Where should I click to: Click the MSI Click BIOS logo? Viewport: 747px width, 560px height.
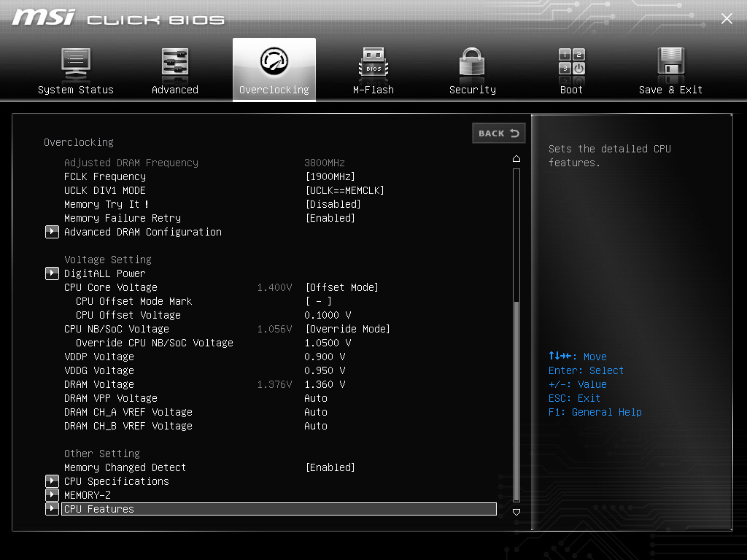(118, 18)
